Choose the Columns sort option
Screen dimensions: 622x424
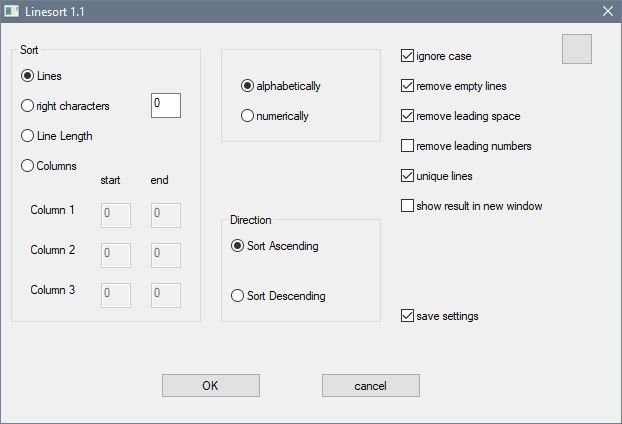coord(49,166)
